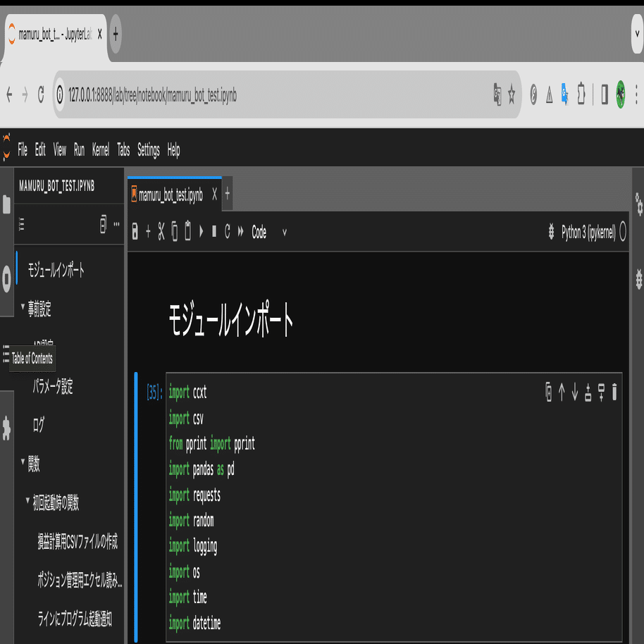Paste cell from clipboard

187,232
